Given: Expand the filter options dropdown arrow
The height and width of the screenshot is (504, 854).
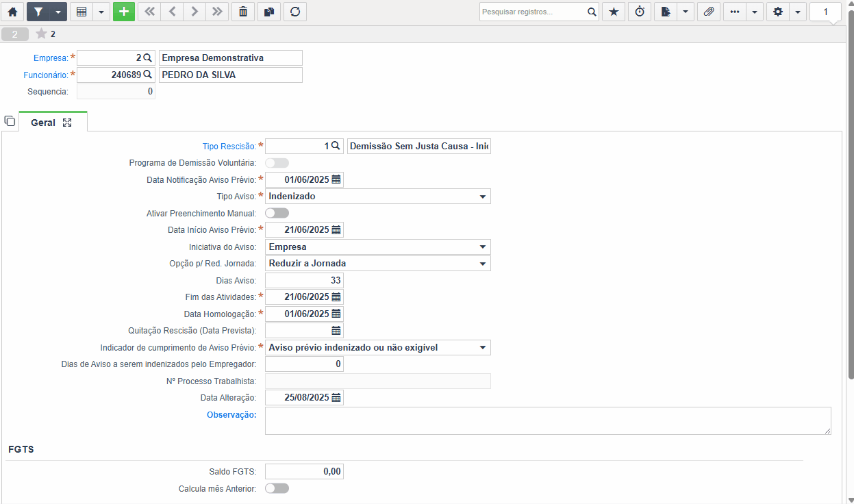Looking at the screenshot, I should click(x=58, y=12).
